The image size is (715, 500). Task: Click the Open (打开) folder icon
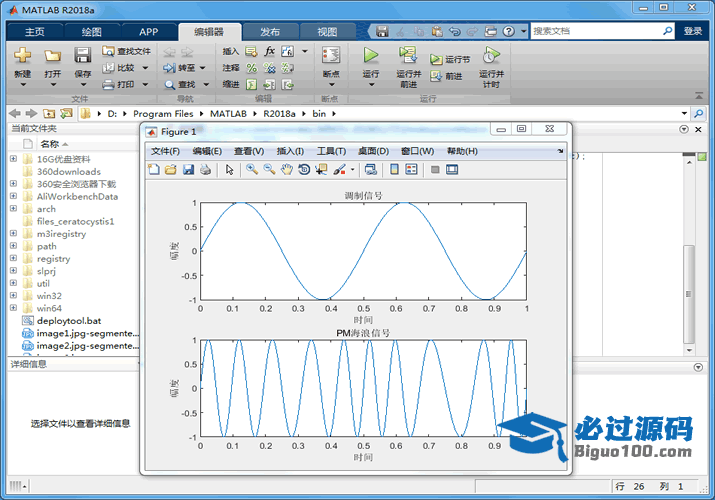(52, 56)
